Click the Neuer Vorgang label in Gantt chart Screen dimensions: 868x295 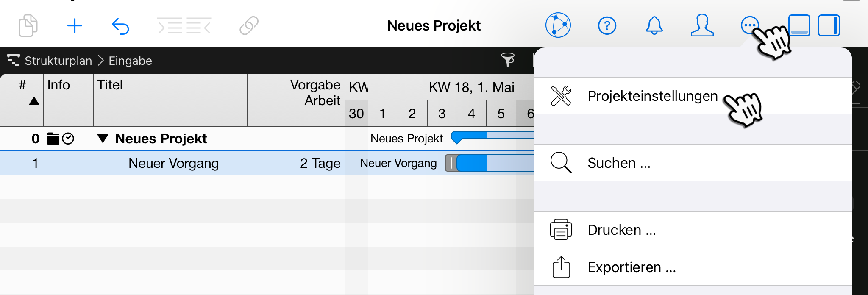point(398,163)
